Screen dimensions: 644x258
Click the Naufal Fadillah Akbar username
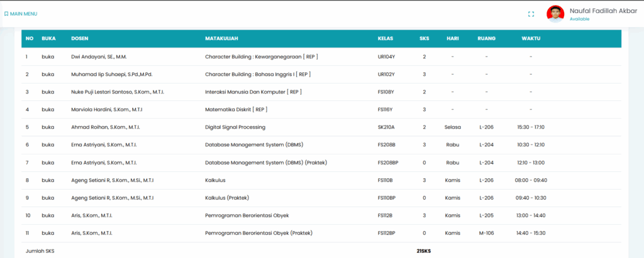tap(603, 11)
